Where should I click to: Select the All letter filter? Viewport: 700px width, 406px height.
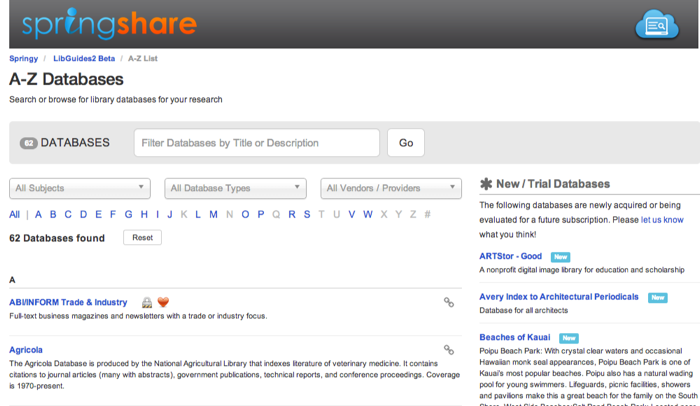pos(14,214)
